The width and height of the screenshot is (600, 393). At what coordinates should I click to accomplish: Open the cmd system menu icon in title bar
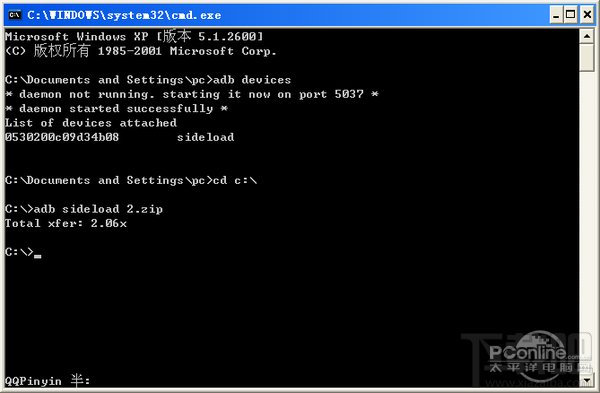(15, 15)
